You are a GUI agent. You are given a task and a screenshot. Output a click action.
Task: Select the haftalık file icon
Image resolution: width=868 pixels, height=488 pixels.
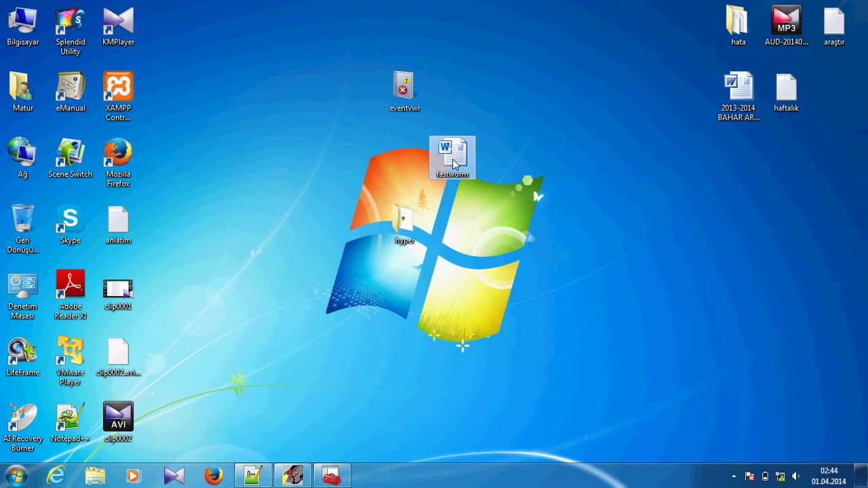[786, 93]
